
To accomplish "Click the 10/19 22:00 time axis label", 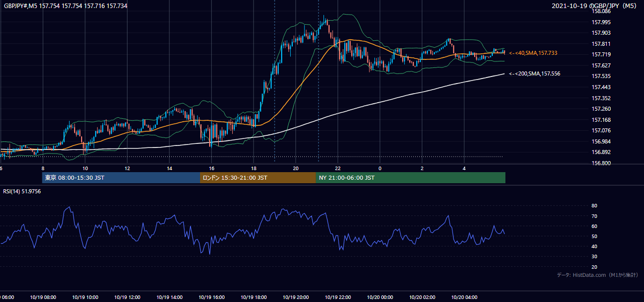I will click(338, 297).
